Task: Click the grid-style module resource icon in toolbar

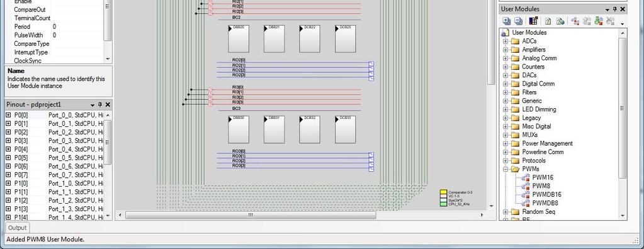Action: pyautogui.click(x=533, y=21)
